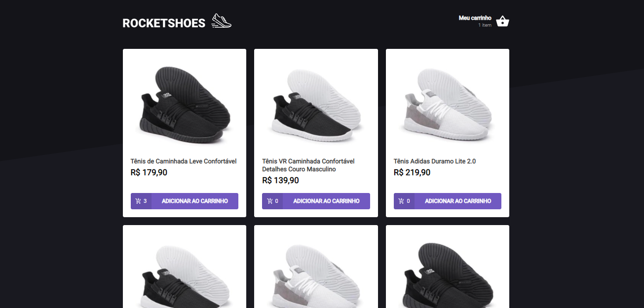Click the bottom-right dark sneaker product photo
Viewport: 644px width, 308px height.
[x=447, y=271]
